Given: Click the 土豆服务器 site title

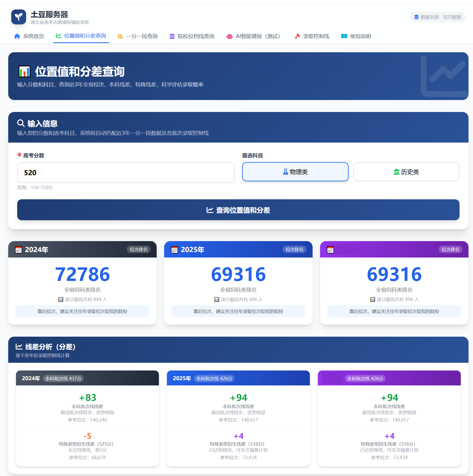Looking at the screenshot, I should click(49, 14).
